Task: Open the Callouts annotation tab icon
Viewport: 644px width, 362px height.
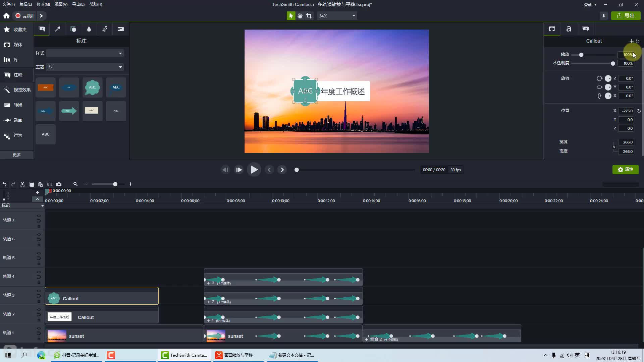Action: [x=42, y=29]
